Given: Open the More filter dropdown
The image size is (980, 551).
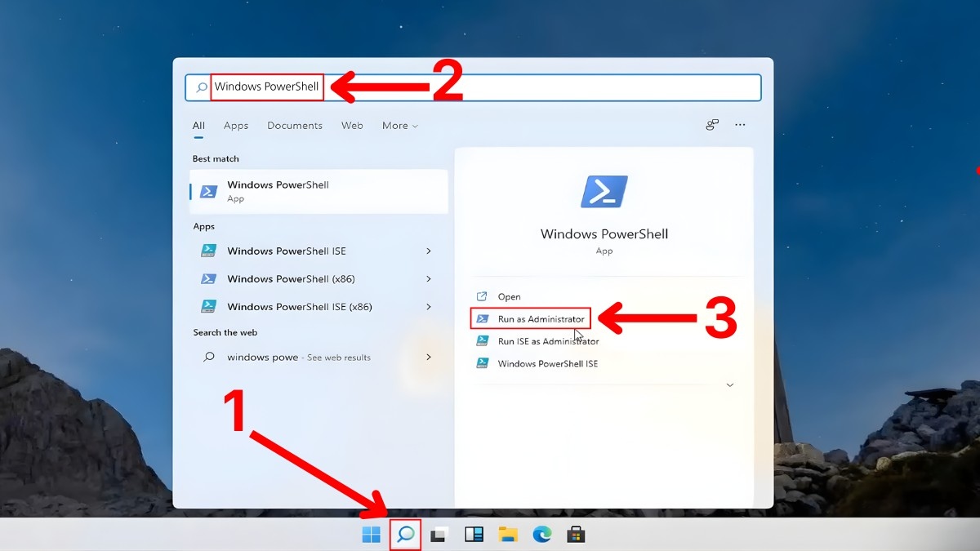Looking at the screenshot, I should click(399, 126).
